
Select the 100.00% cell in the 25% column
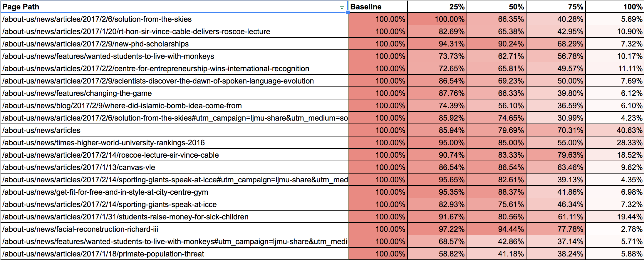(x=437, y=19)
